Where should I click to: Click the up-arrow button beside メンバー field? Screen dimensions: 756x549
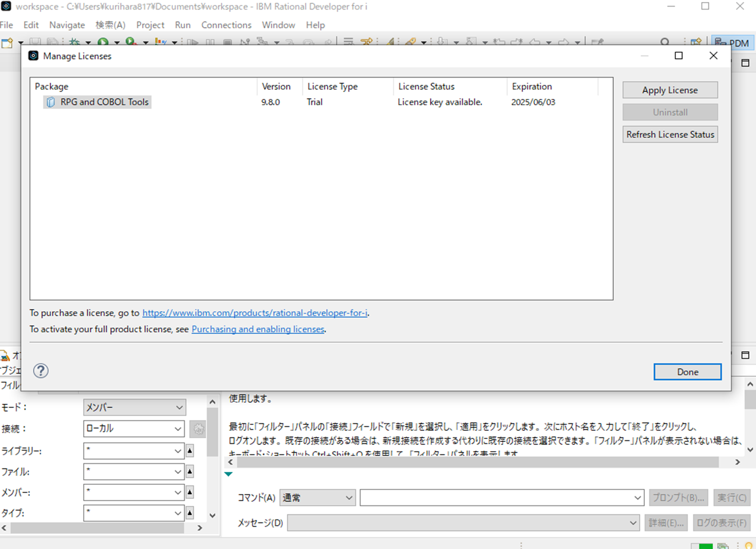coord(190,492)
